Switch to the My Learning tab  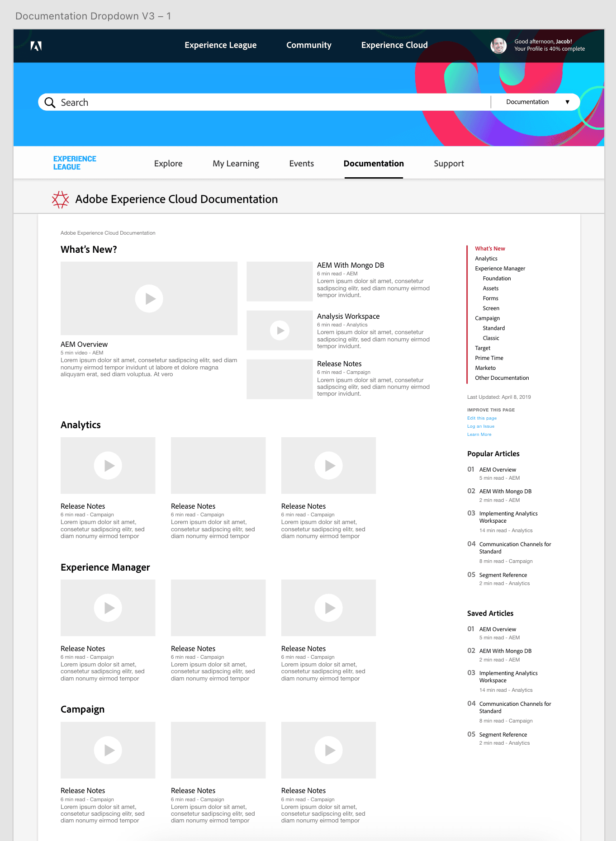pos(236,164)
